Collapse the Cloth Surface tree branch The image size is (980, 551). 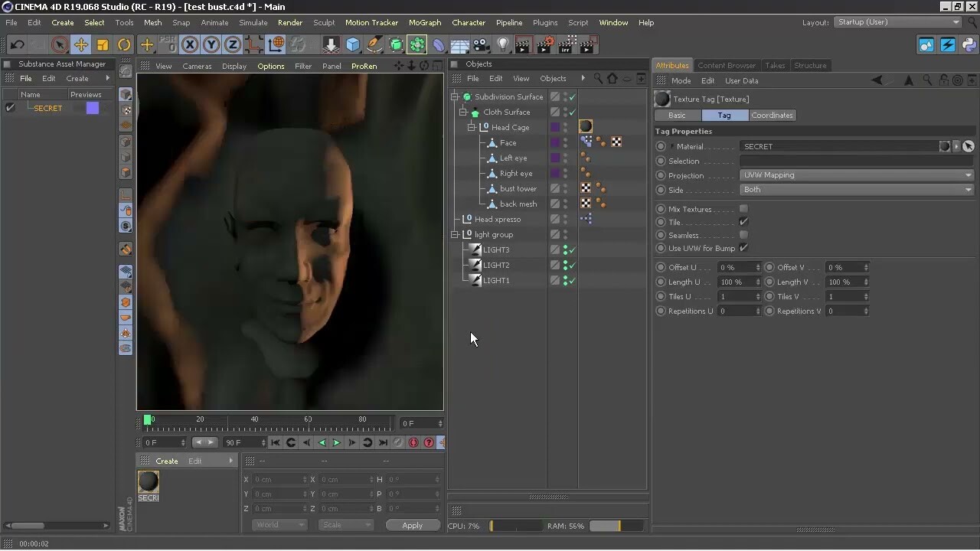pyautogui.click(x=462, y=112)
